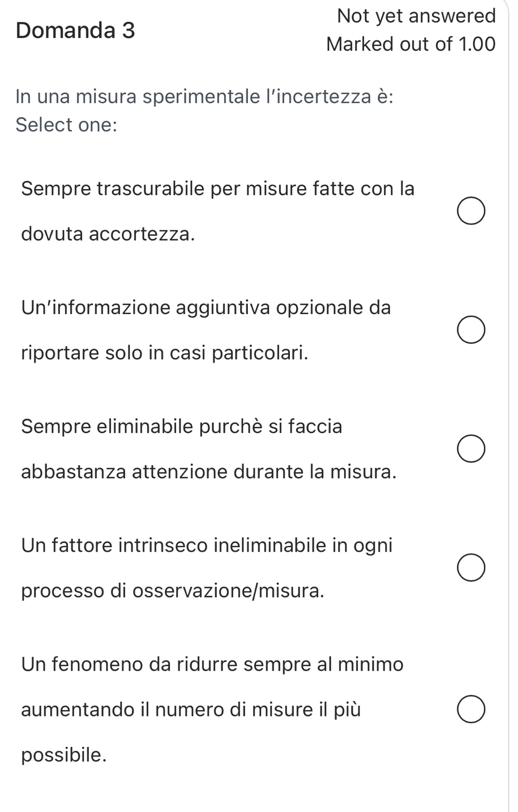Click the 'riportare solo in casi particolari.' line

[x=165, y=353]
